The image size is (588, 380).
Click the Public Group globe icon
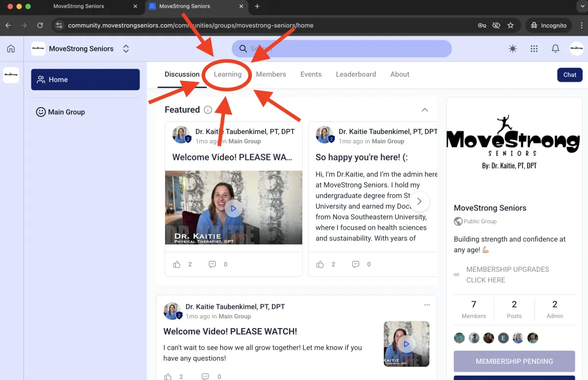tap(458, 221)
